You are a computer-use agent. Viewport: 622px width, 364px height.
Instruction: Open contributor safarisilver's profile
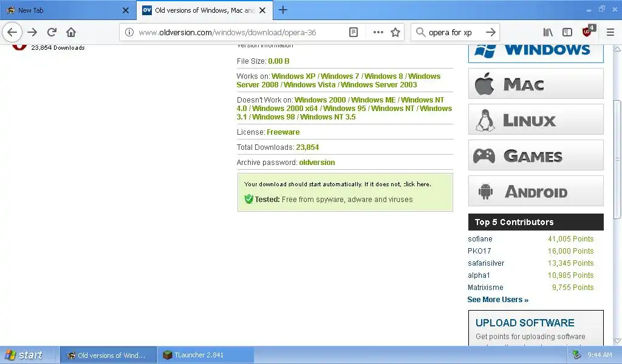[486, 263]
